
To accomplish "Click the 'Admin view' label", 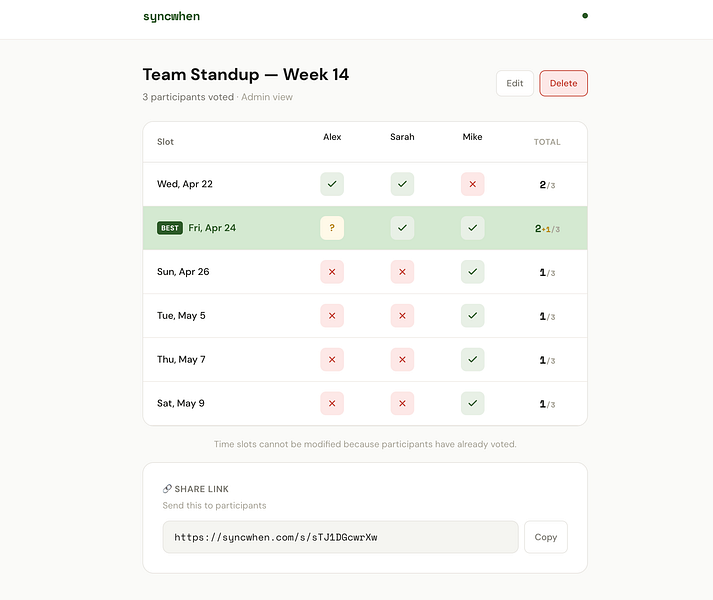I will pyautogui.click(x=267, y=97).
